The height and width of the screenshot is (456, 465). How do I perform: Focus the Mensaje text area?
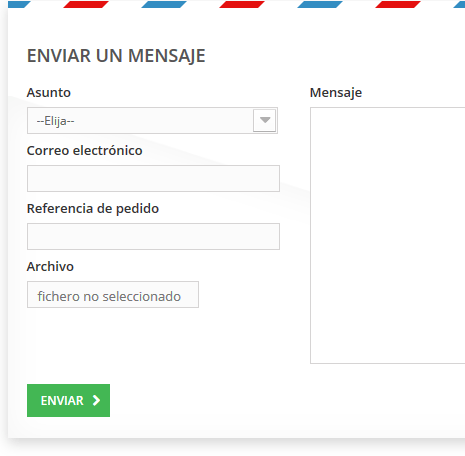(388, 235)
